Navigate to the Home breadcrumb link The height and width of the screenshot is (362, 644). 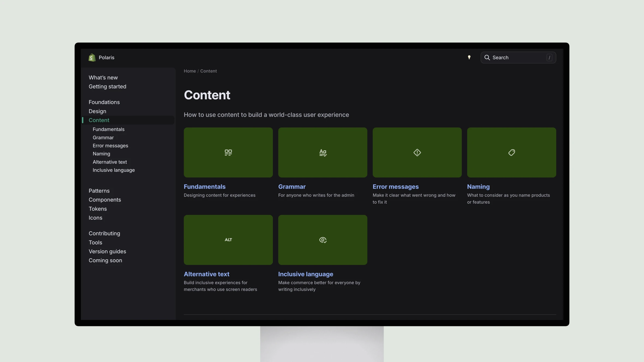190,71
